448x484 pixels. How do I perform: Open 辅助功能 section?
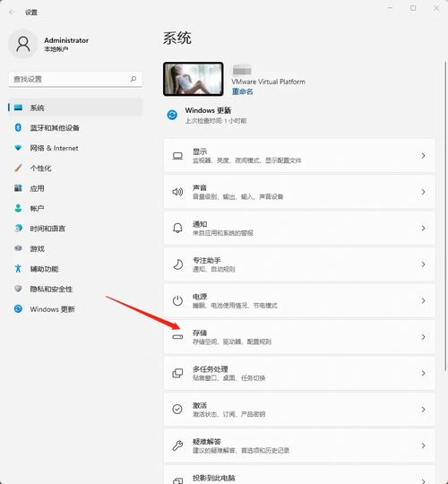(x=75, y=269)
